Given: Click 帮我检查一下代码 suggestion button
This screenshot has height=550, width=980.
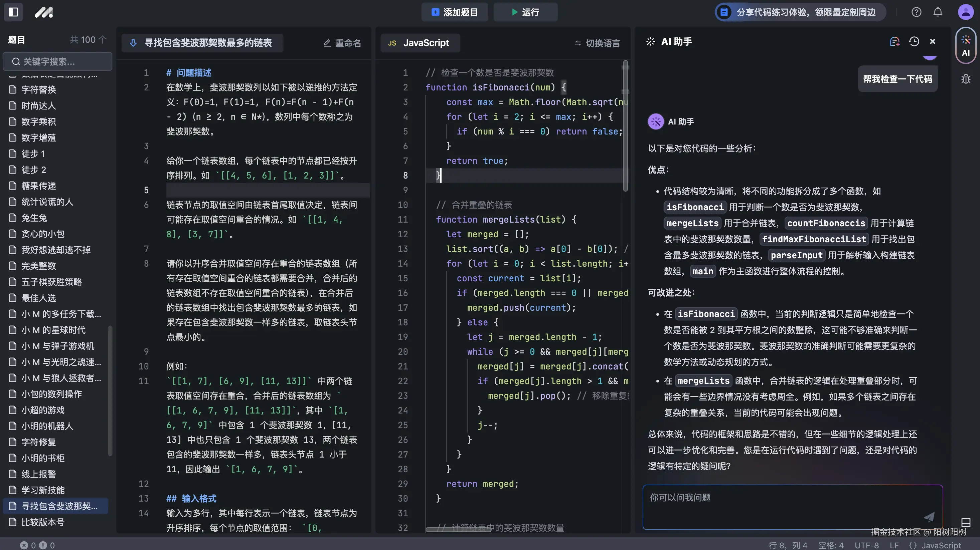Looking at the screenshot, I should click(897, 79).
